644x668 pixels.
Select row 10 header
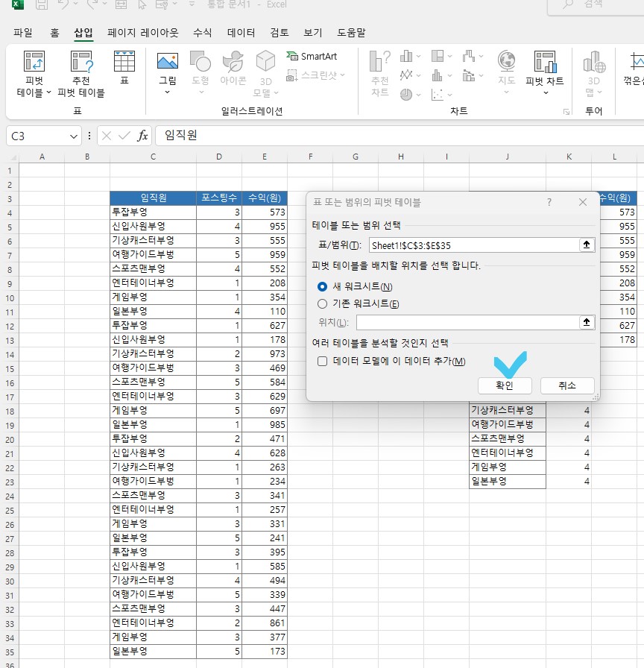10,297
